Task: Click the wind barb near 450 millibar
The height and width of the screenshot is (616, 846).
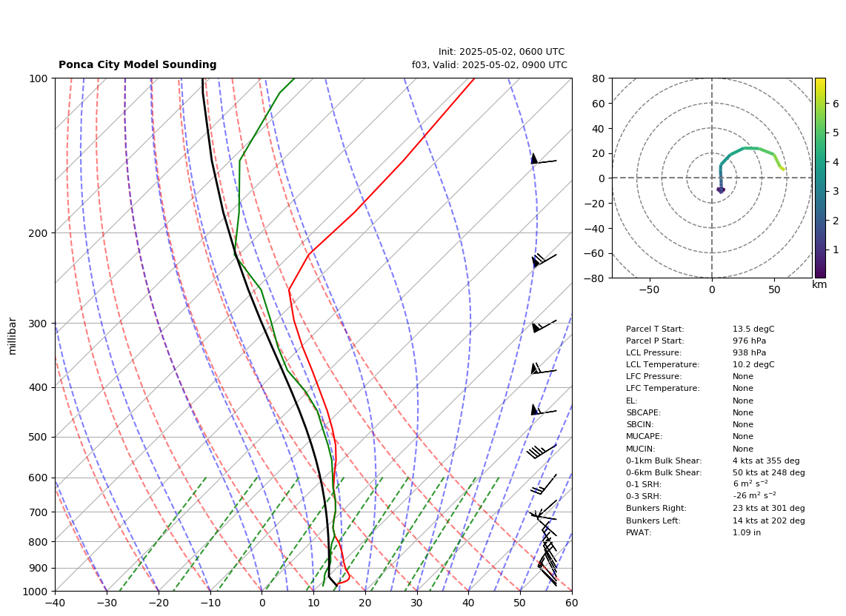Action: click(543, 410)
